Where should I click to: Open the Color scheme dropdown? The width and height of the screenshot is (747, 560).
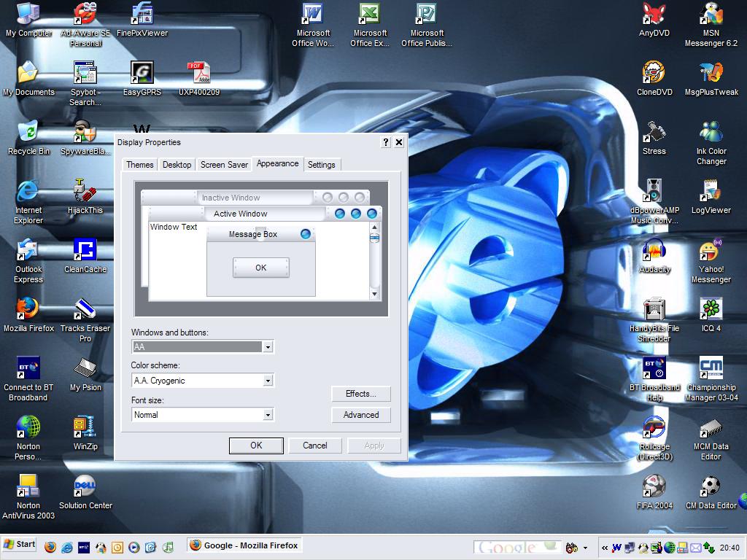tap(268, 381)
